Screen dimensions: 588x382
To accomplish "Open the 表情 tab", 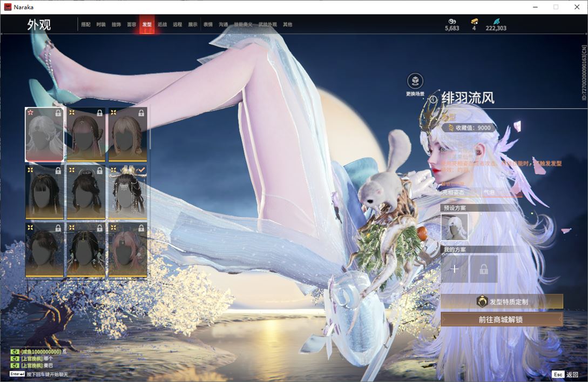I will (x=208, y=24).
